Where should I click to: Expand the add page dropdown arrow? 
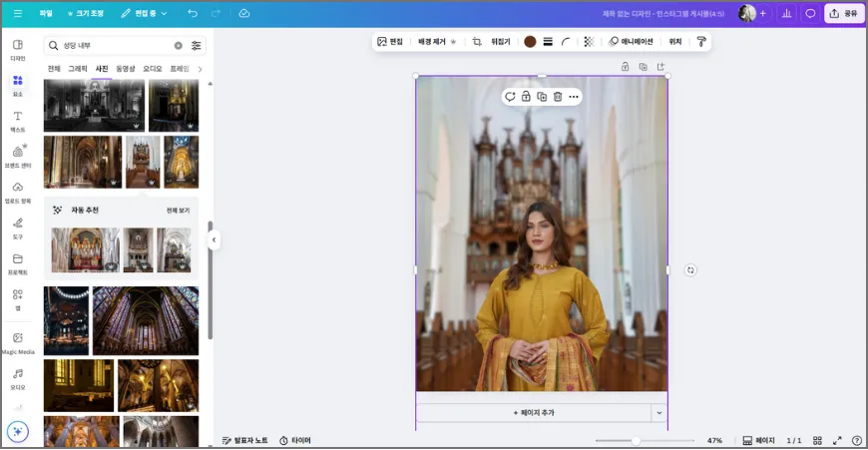[x=659, y=412]
